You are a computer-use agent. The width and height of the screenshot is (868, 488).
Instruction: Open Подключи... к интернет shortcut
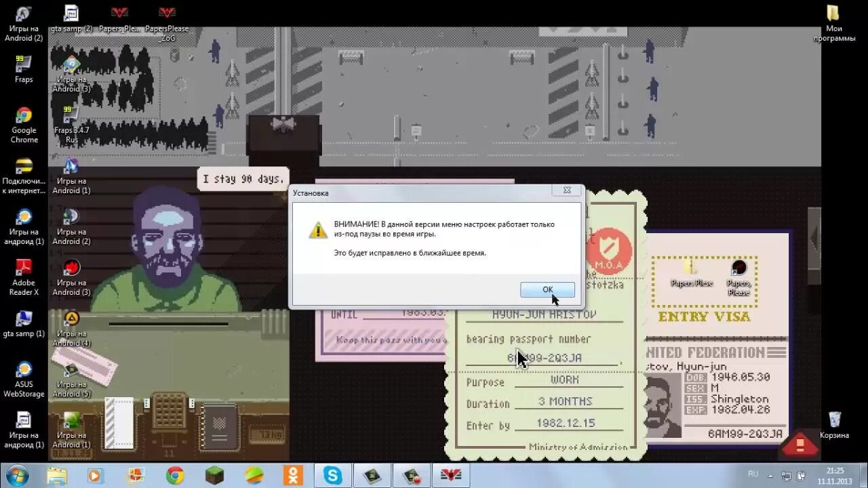tap(24, 176)
